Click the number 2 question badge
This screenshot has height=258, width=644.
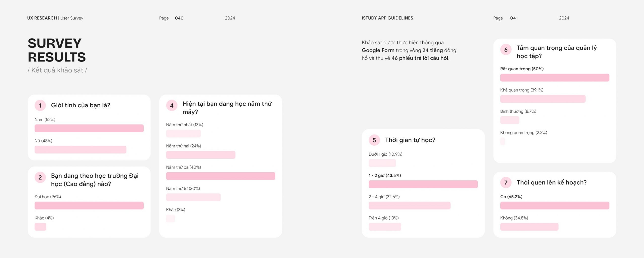[x=40, y=178]
